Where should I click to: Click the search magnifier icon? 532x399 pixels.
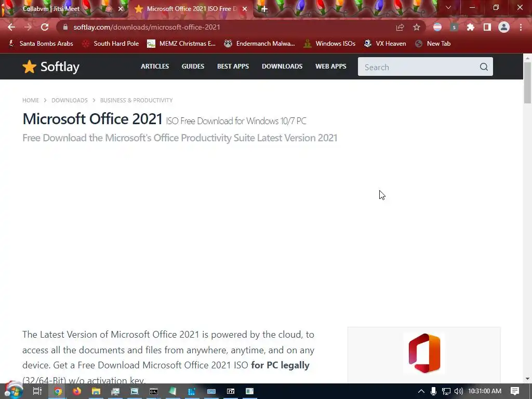click(x=484, y=67)
